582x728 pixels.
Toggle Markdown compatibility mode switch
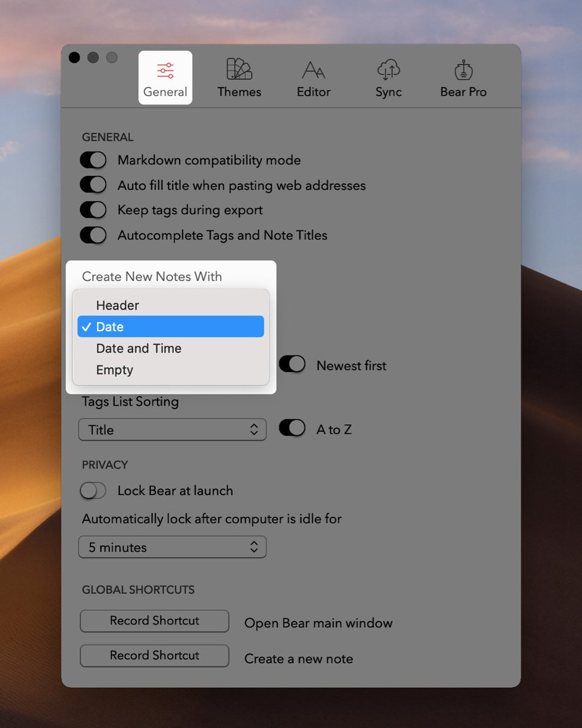tap(93, 160)
